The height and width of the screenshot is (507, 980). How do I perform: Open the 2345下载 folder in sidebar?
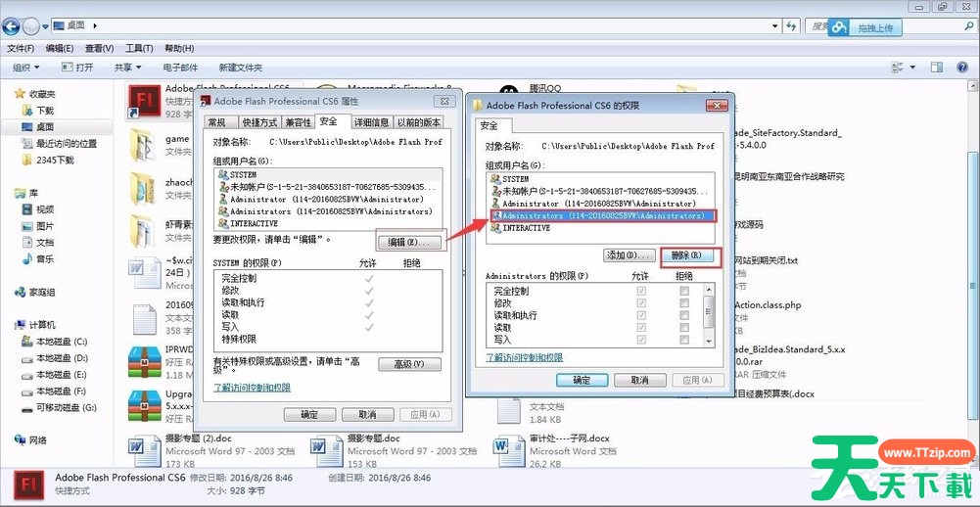48,161
